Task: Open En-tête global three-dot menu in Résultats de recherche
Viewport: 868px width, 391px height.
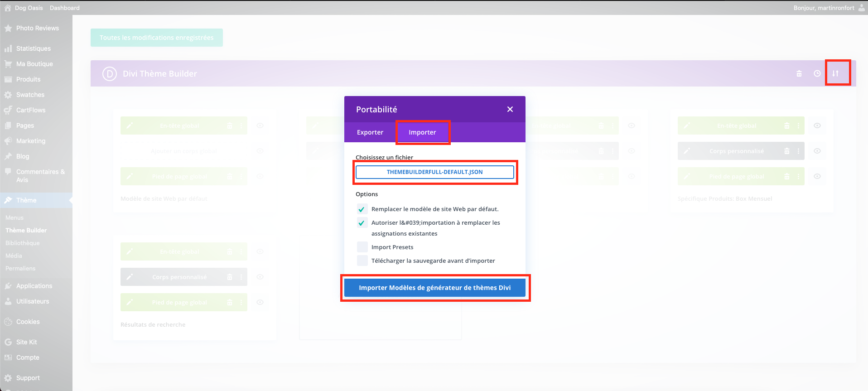Action: [241, 251]
